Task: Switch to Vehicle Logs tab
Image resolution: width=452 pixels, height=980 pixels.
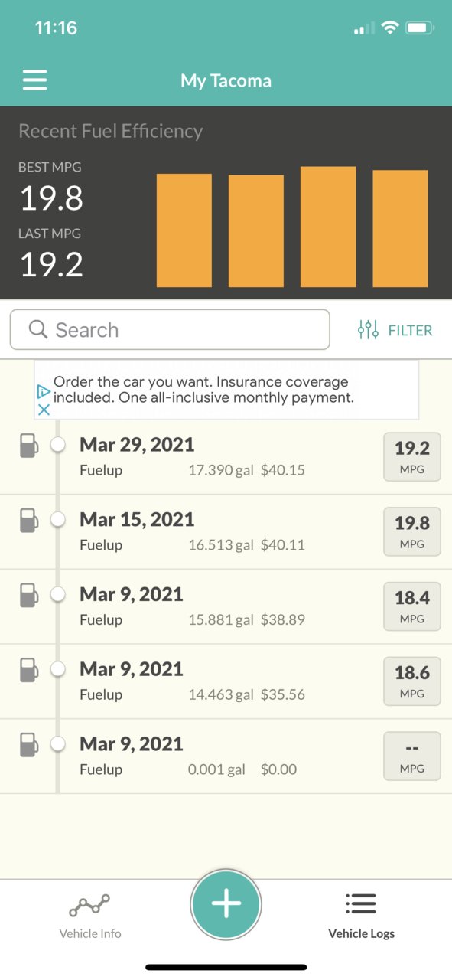Action: click(361, 916)
